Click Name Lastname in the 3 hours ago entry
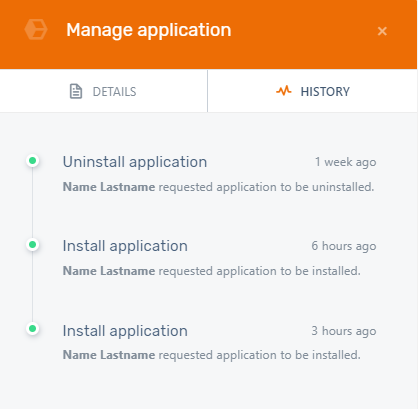Screen dimensions: 418x409 pos(109,355)
